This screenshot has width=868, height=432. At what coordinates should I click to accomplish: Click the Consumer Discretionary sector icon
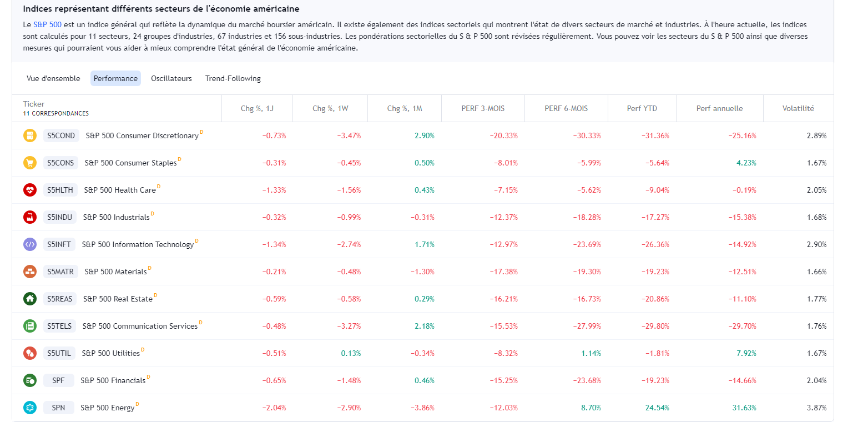point(30,135)
